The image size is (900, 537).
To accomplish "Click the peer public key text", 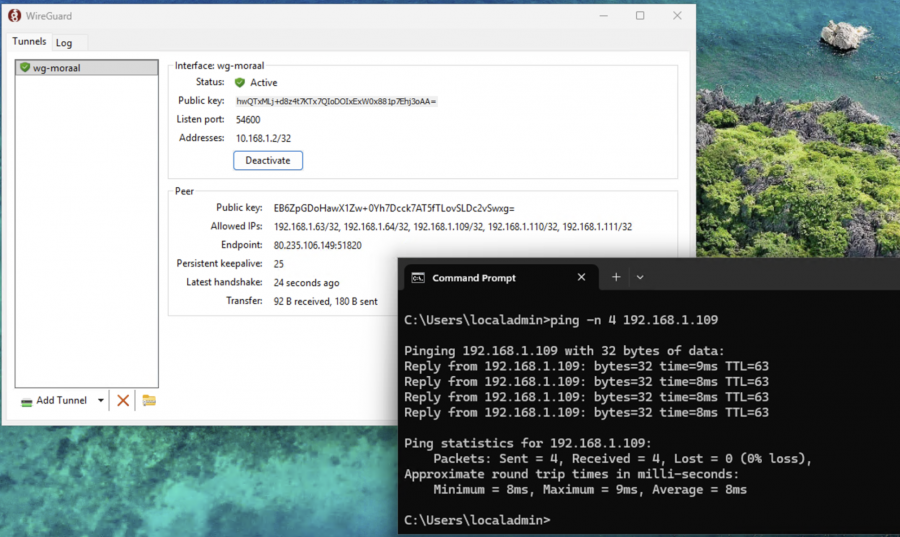I will [x=394, y=208].
